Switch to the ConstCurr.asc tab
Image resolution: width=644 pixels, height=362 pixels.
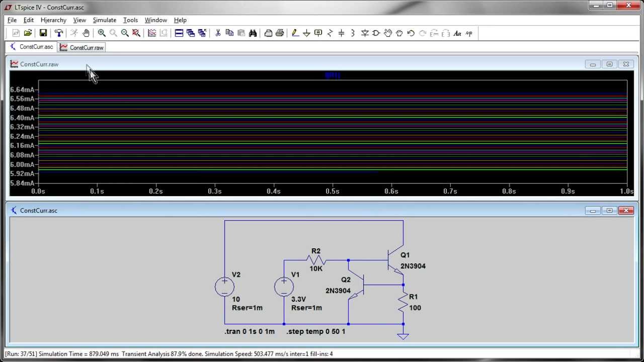point(31,47)
